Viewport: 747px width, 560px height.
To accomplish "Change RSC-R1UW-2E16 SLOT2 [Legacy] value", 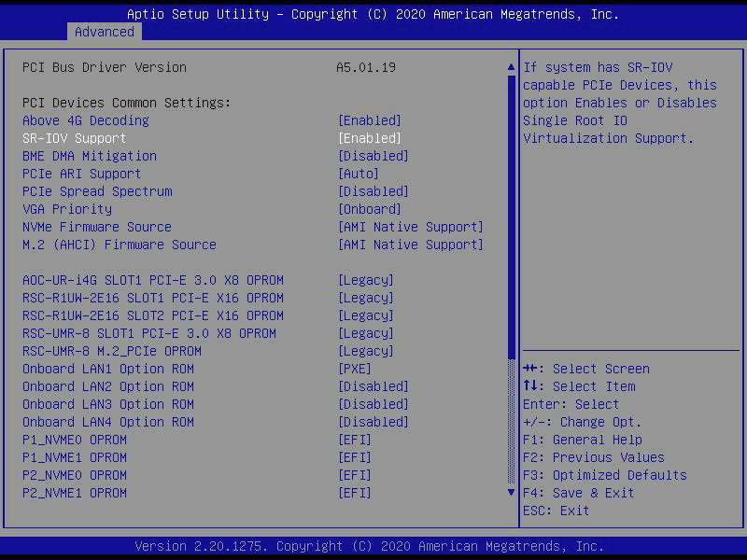I will click(366, 315).
